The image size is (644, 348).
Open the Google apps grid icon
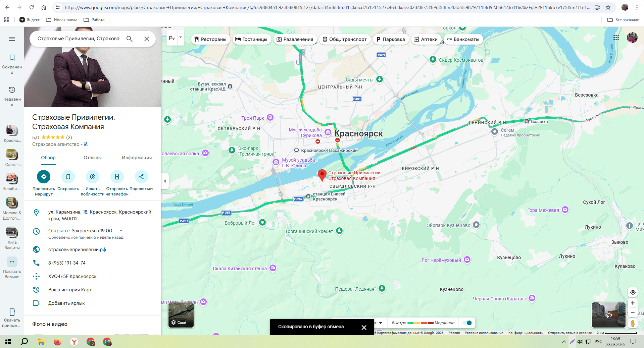click(x=616, y=38)
